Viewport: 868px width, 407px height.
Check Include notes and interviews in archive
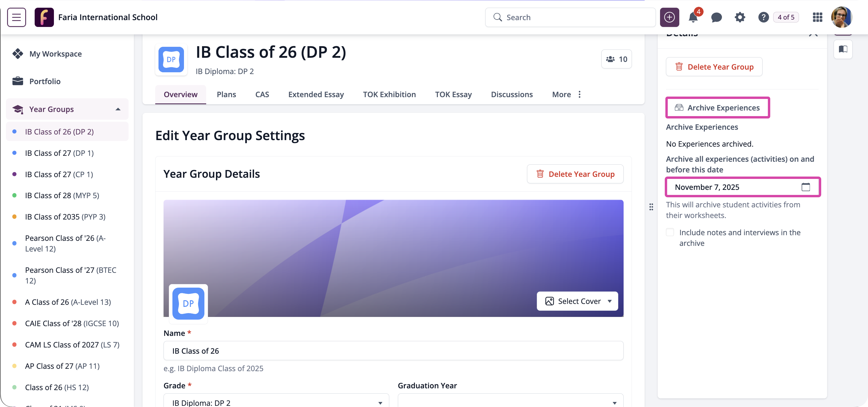coord(670,233)
